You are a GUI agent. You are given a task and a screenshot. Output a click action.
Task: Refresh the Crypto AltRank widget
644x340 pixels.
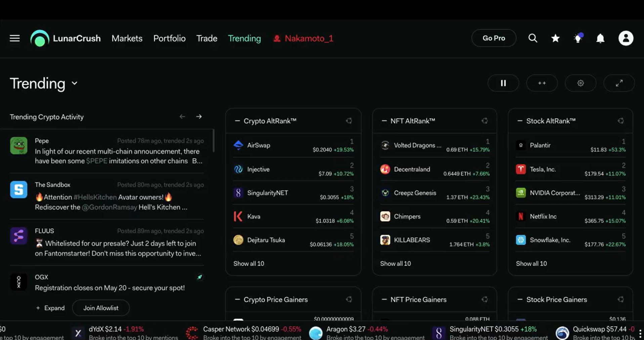pyautogui.click(x=349, y=121)
